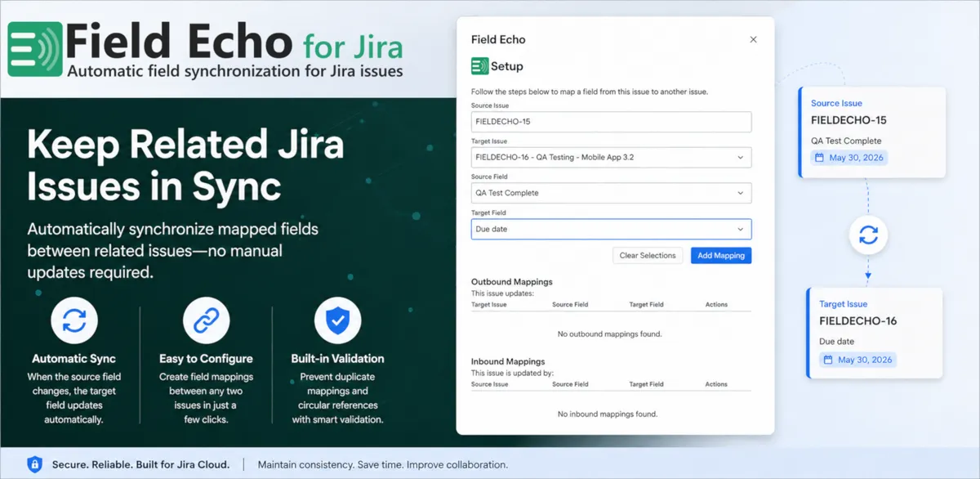Click the Source Issue FIELDECHO-15 input field

611,122
